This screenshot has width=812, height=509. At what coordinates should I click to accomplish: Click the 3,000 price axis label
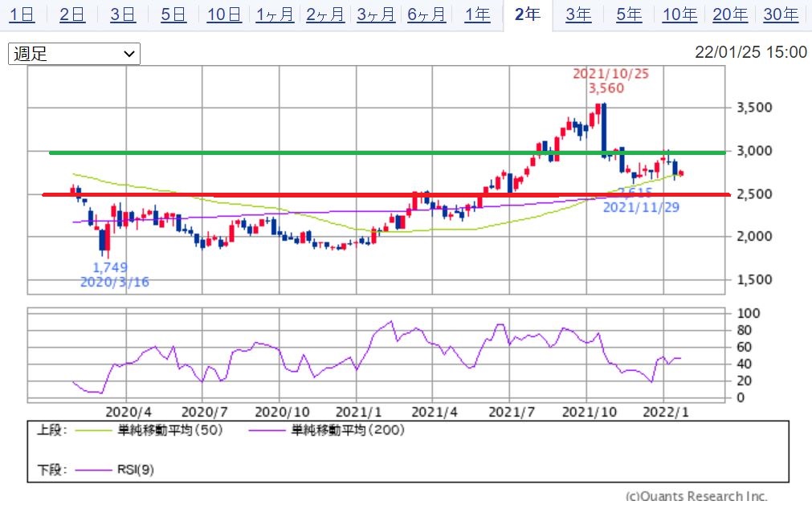click(x=754, y=151)
